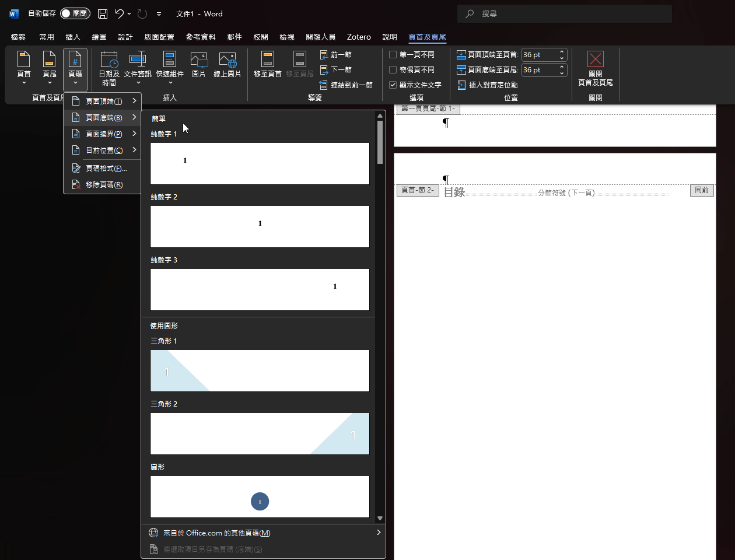Uncheck the 顯示文件文字 checkbox

[393, 85]
